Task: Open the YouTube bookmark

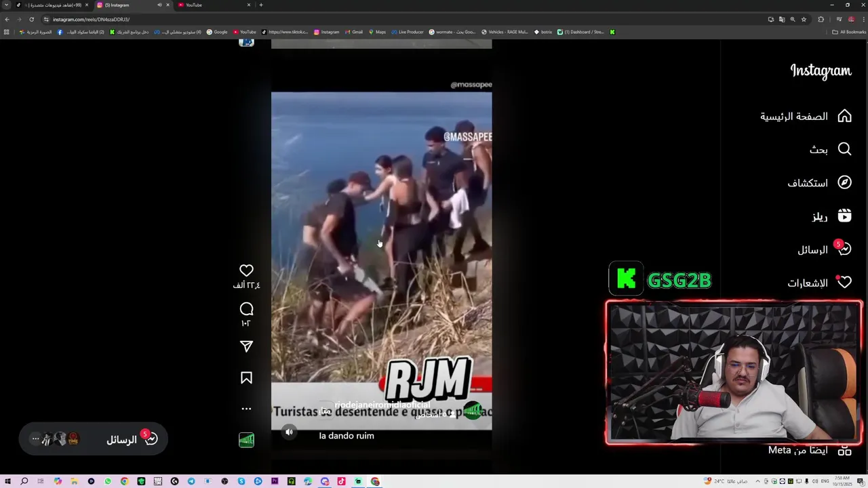Action: (245, 32)
